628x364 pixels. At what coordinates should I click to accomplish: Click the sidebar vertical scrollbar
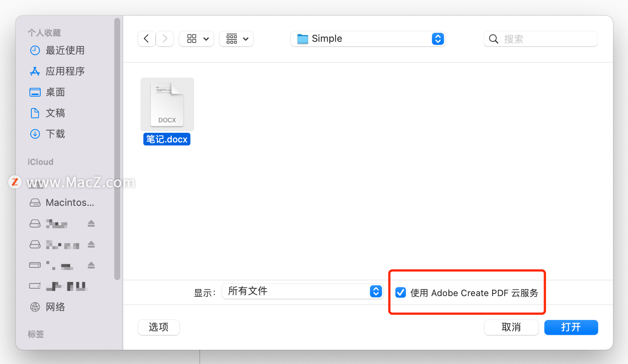pos(117,149)
